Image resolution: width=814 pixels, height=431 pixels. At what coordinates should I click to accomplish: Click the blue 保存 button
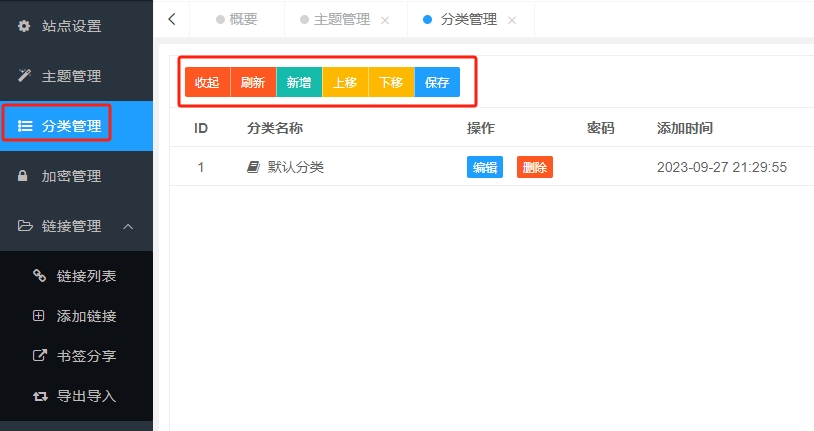(437, 82)
